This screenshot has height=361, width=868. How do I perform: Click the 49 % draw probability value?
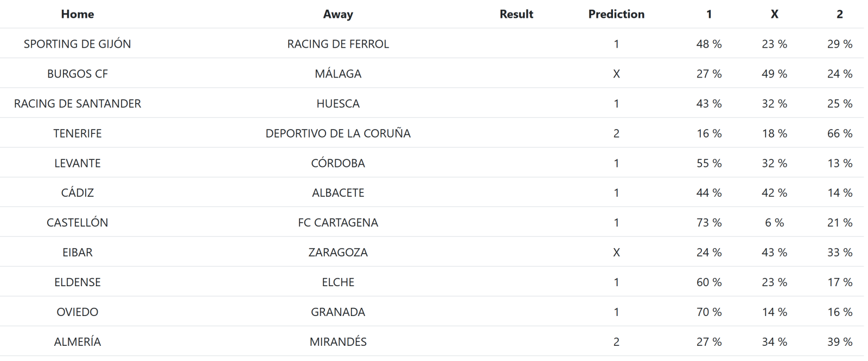point(774,74)
